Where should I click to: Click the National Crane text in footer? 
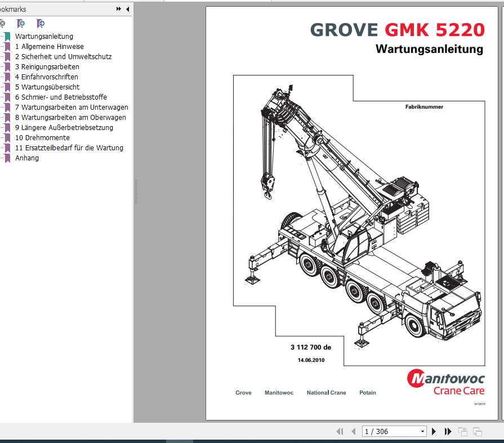326,392
